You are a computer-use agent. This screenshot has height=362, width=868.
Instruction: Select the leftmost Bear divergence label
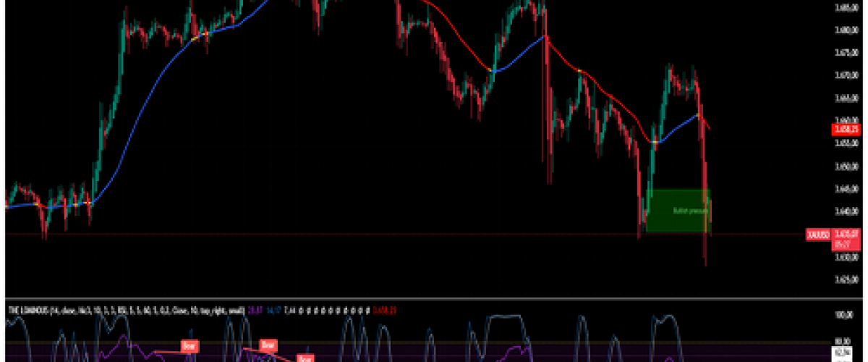pyautogui.click(x=189, y=347)
